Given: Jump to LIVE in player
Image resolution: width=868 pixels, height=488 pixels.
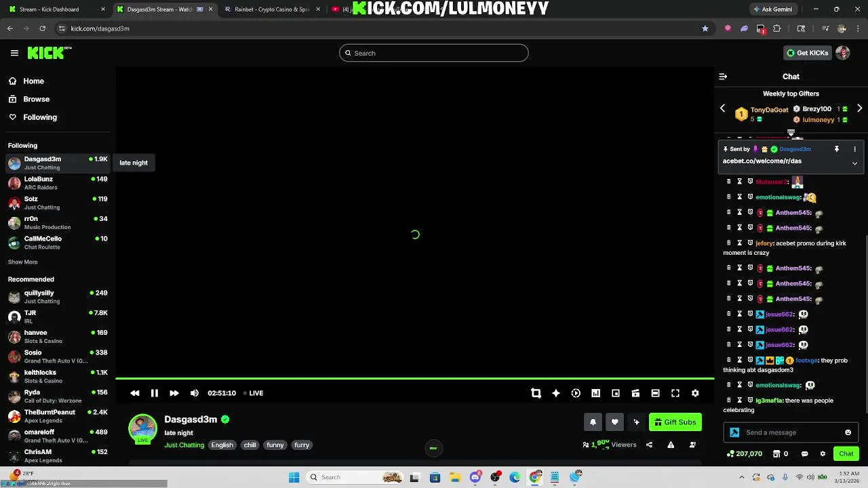Looking at the screenshot, I should (x=254, y=393).
